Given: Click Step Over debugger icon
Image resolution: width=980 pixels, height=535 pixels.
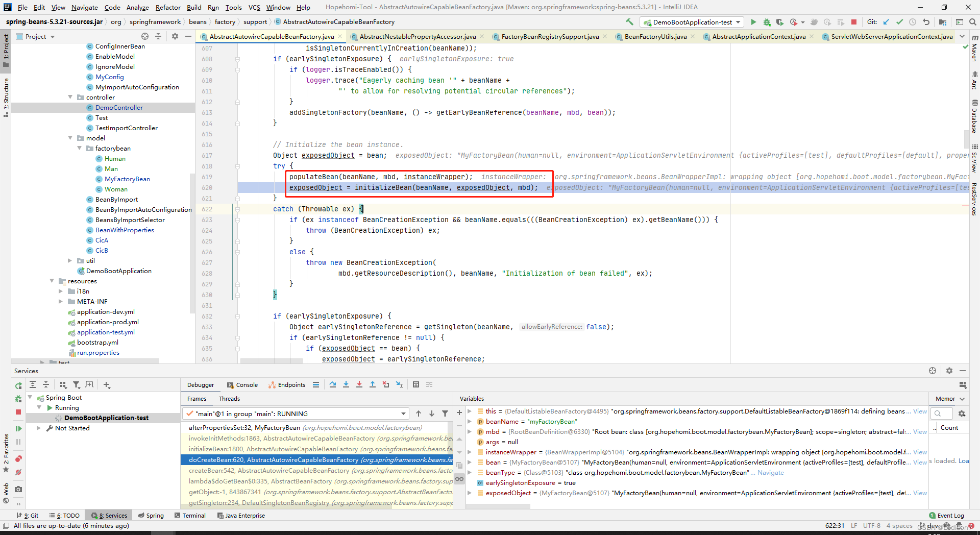Looking at the screenshot, I should (333, 385).
